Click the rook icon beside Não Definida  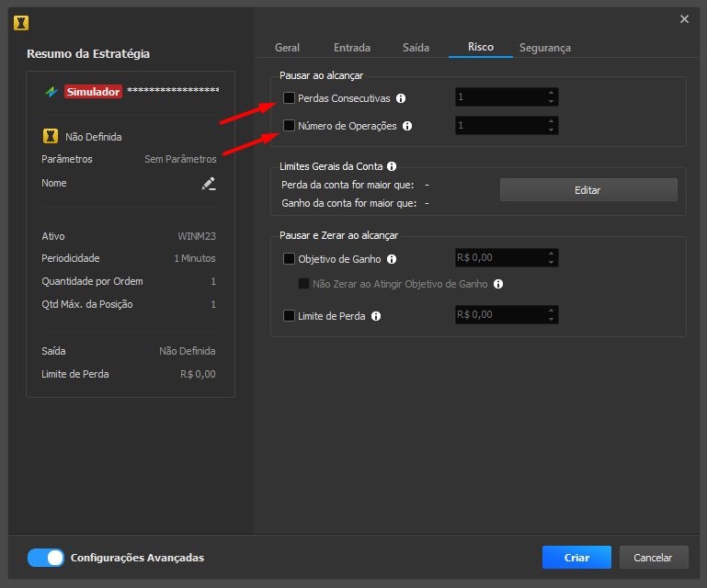pos(51,136)
